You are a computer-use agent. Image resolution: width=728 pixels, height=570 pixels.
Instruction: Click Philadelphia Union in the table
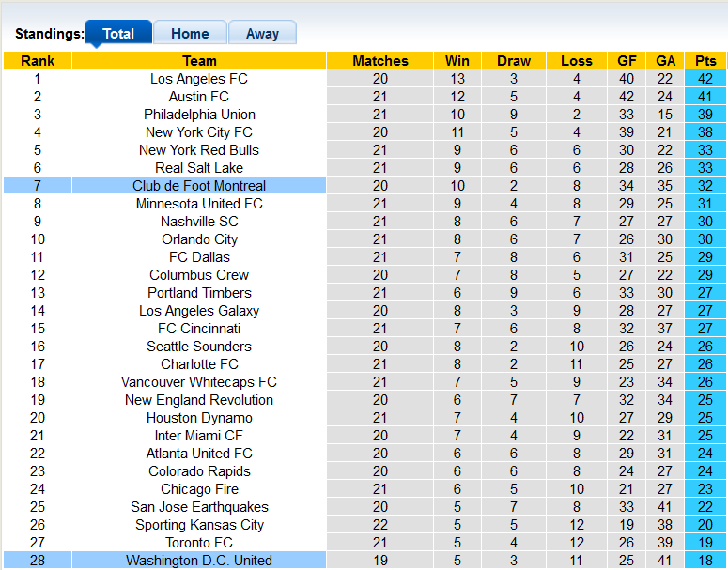(199, 115)
